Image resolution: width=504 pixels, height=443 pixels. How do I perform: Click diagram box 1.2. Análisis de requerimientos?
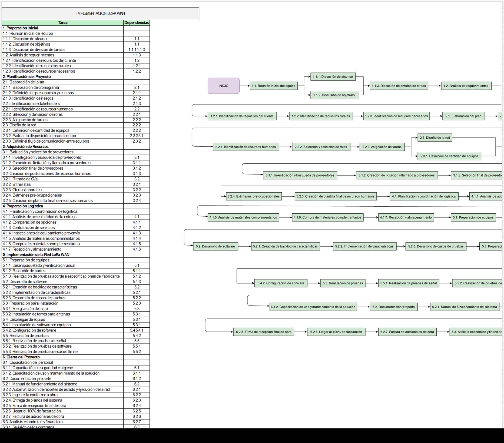(x=466, y=86)
